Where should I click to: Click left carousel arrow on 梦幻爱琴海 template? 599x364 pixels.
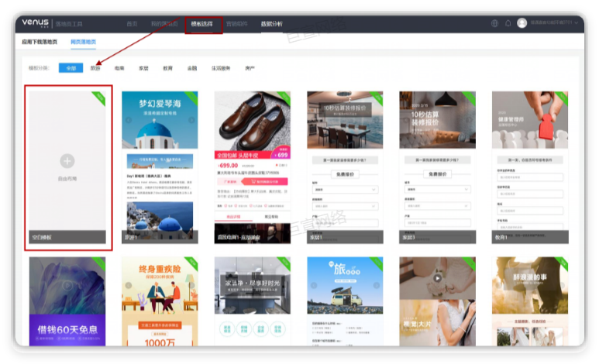(129, 120)
